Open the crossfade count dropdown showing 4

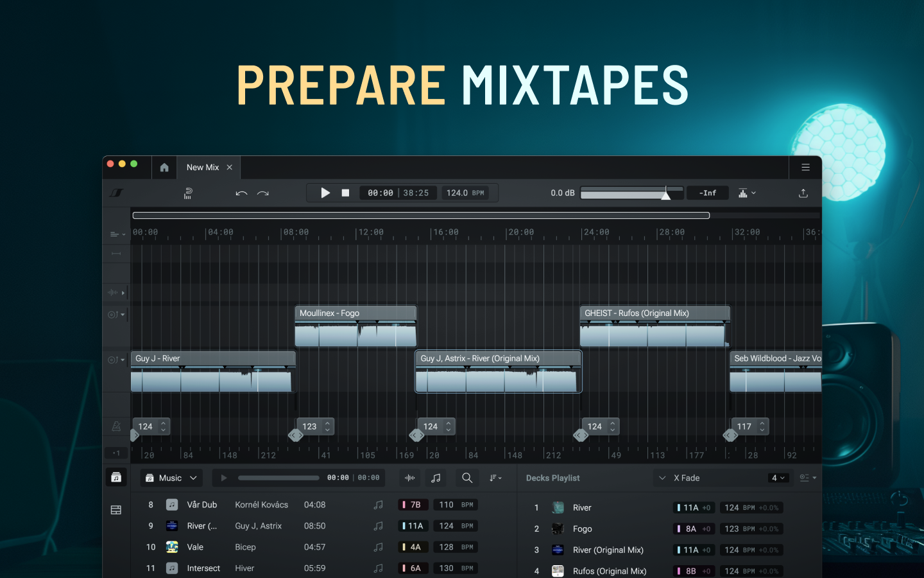click(x=778, y=478)
